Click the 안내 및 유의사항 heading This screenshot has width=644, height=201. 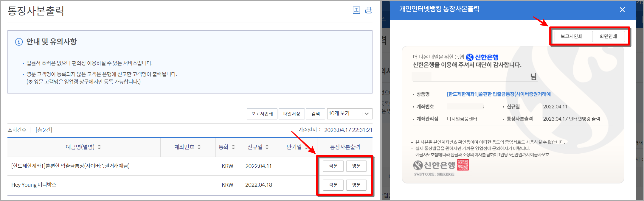(x=52, y=42)
